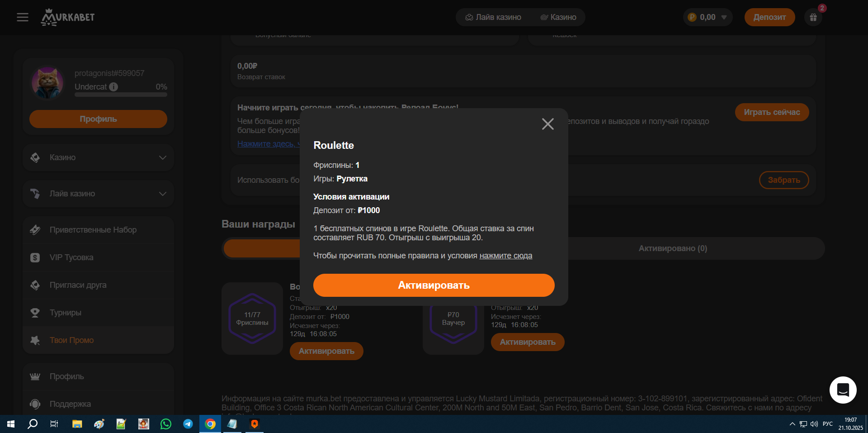Click the gift box notifications icon

tap(813, 17)
